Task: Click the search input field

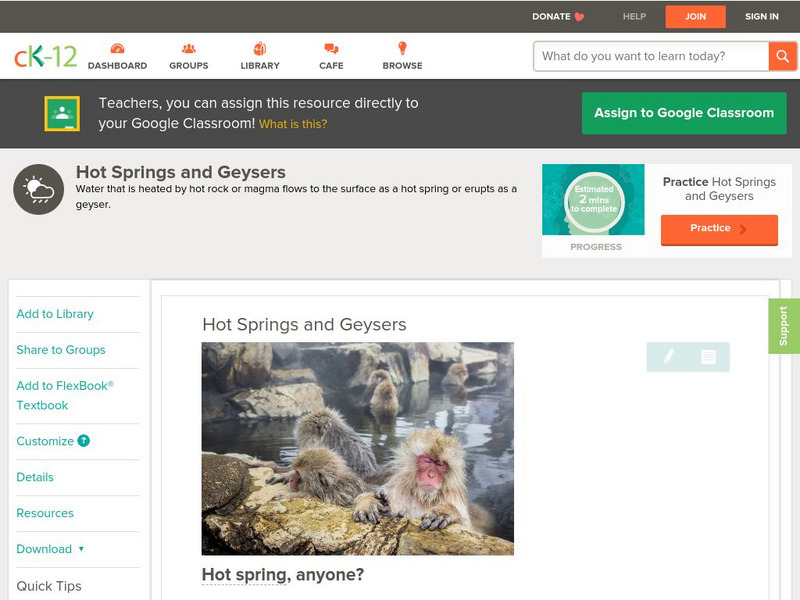Action: tap(651, 56)
